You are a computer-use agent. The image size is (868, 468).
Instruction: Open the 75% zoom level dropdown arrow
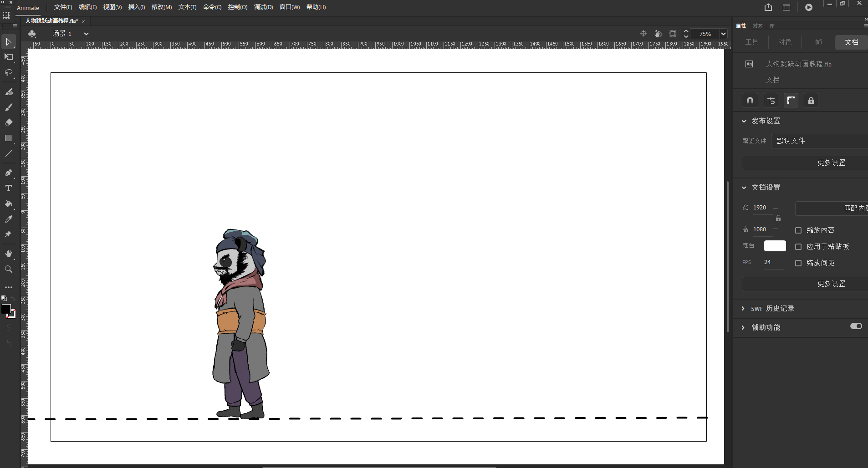click(723, 34)
